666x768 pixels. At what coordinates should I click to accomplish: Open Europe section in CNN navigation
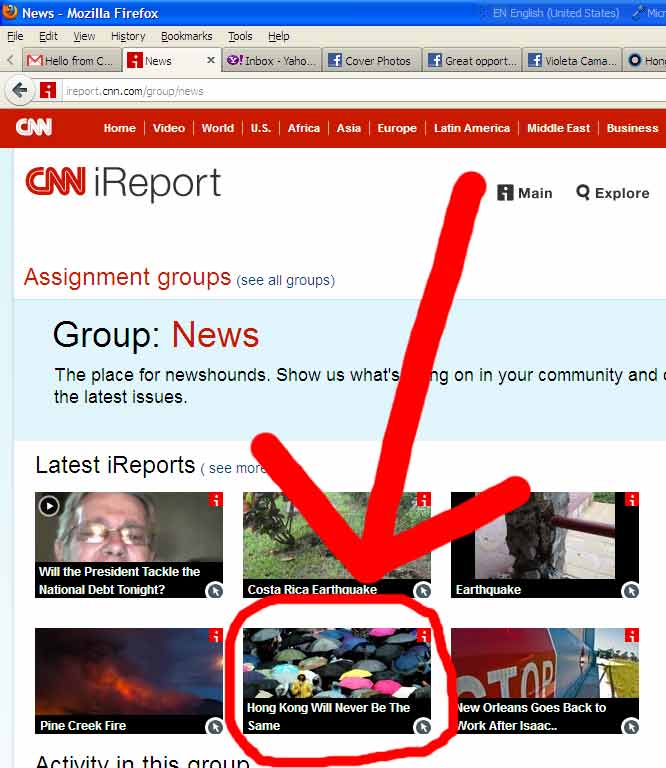(x=397, y=128)
